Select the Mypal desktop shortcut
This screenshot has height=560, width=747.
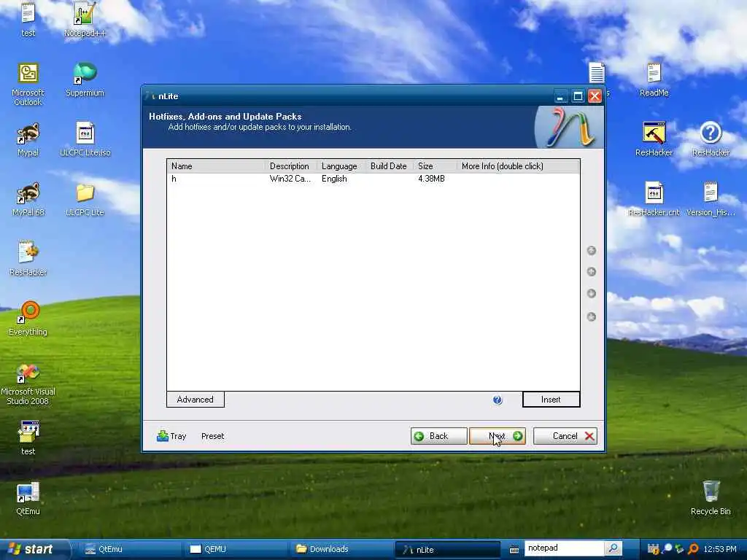coord(28,139)
